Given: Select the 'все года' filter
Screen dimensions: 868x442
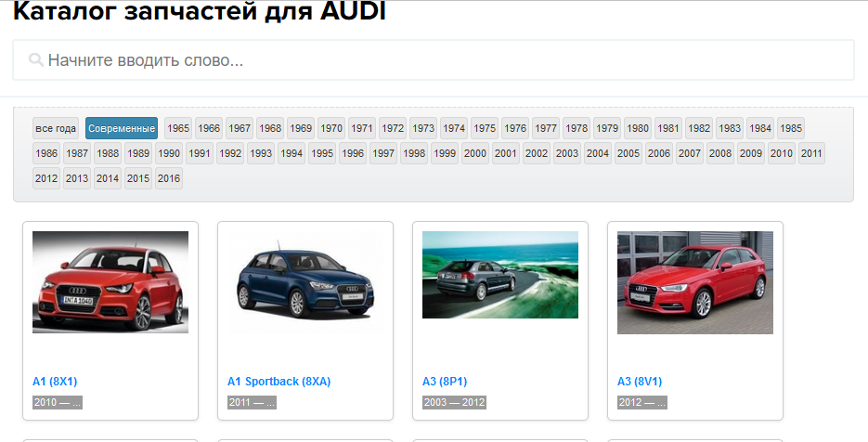Looking at the screenshot, I should click(x=56, y=128).
